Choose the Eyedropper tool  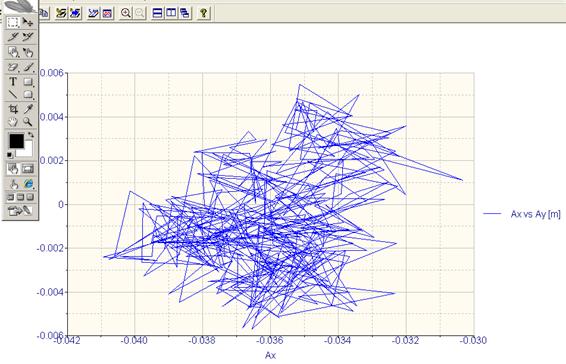tap(28, 109)
